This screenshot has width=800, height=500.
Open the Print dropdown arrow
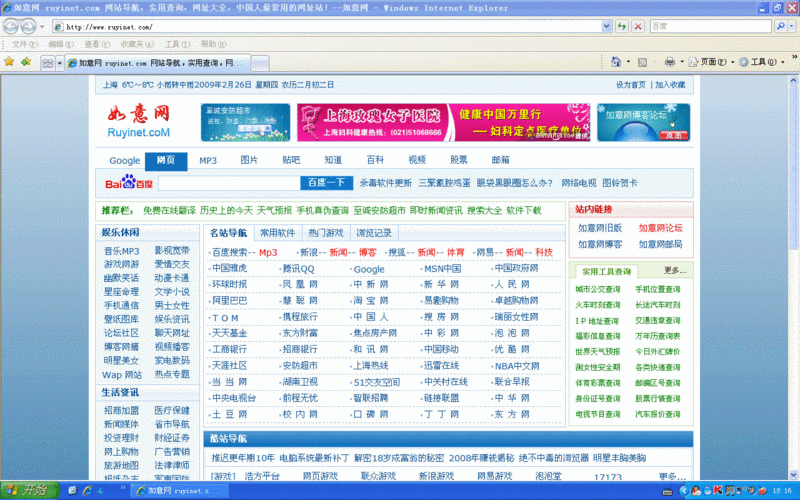click(682, 62)
